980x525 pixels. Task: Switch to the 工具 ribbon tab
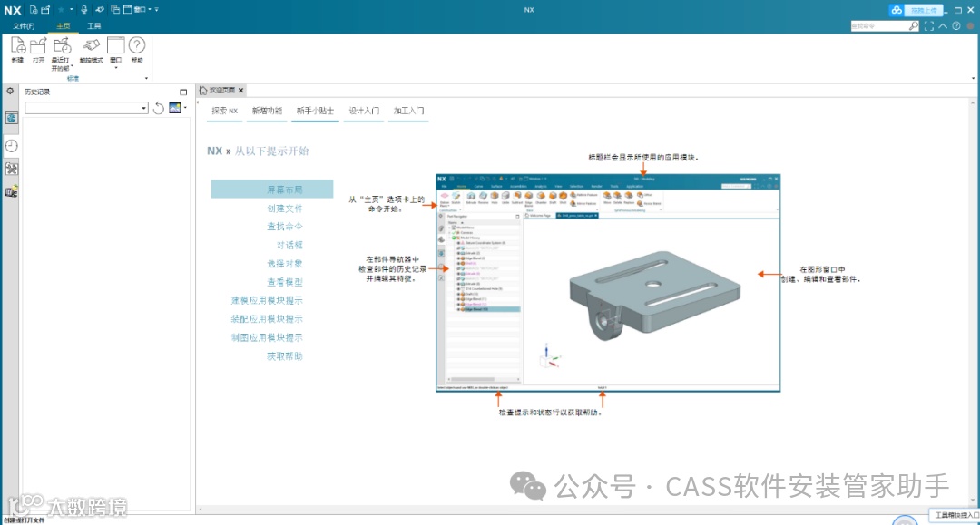tap(94, 25)
